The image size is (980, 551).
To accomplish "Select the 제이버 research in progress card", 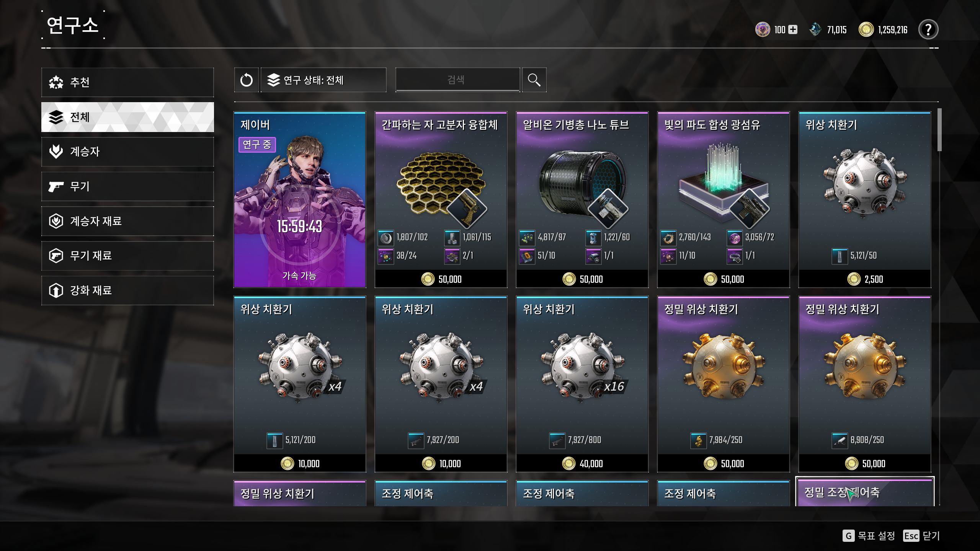I will point(300,199).
